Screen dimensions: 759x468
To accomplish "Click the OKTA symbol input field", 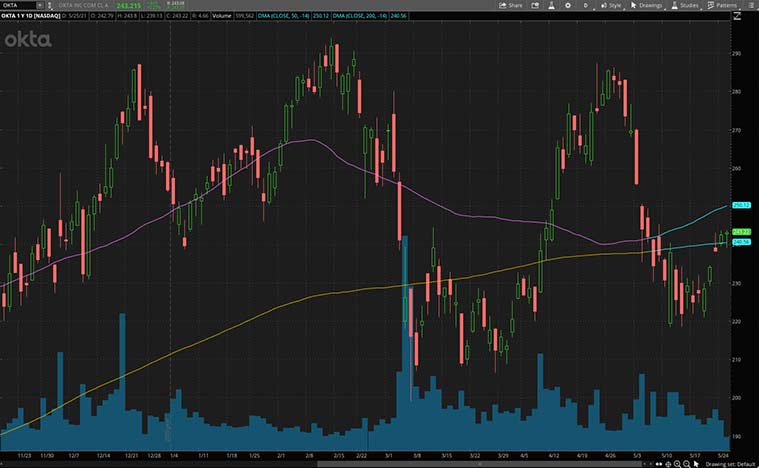I will click(18, 5).
